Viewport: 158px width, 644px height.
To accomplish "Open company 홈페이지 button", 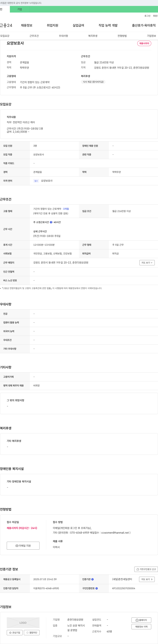I will click(x=141, y=620).
